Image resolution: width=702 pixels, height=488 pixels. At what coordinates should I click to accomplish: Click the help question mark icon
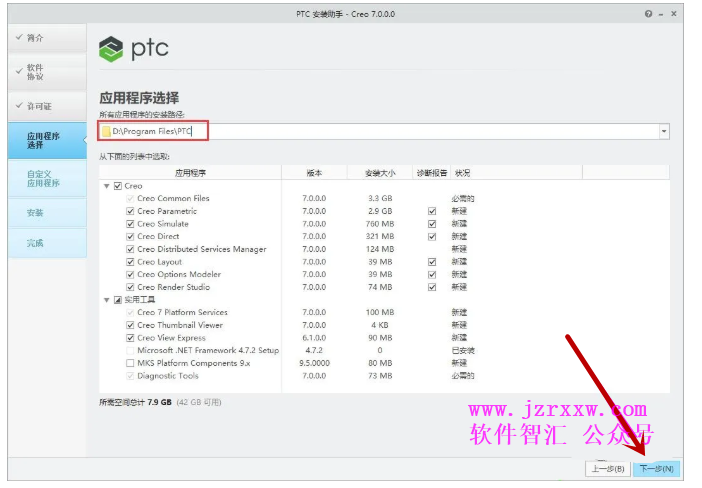(x=648, y=14)
